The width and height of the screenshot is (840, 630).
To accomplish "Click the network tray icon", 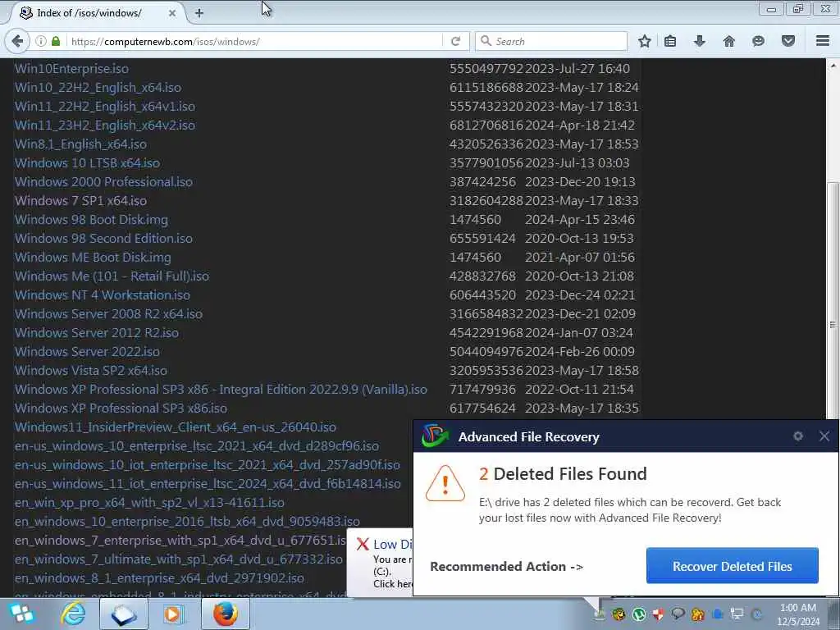I will (737, 614).
